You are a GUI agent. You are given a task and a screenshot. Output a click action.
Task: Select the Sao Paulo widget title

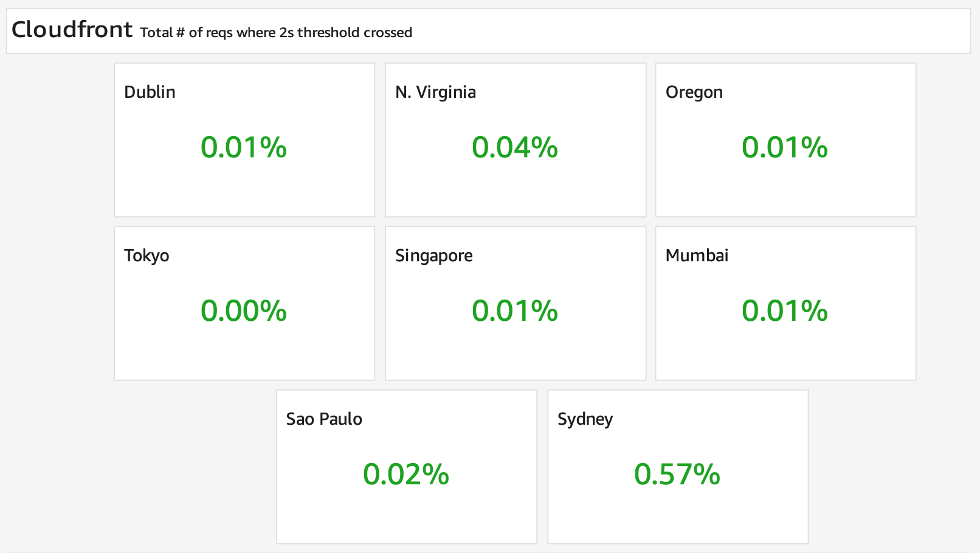click(x=324, y=419)
